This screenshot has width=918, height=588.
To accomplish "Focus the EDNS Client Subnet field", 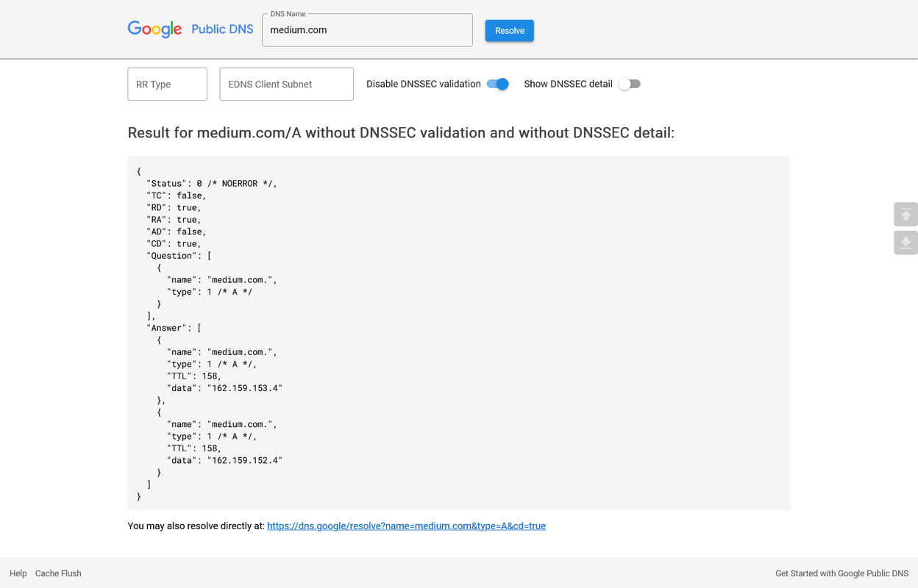I will [x=286, y=84].
